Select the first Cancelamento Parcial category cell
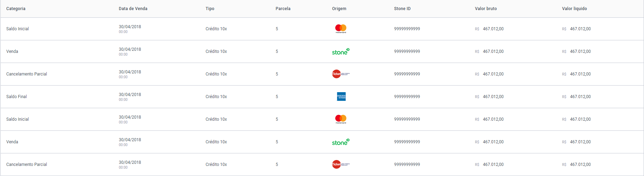This screenshot has height=176, width=644. point(26,74)
